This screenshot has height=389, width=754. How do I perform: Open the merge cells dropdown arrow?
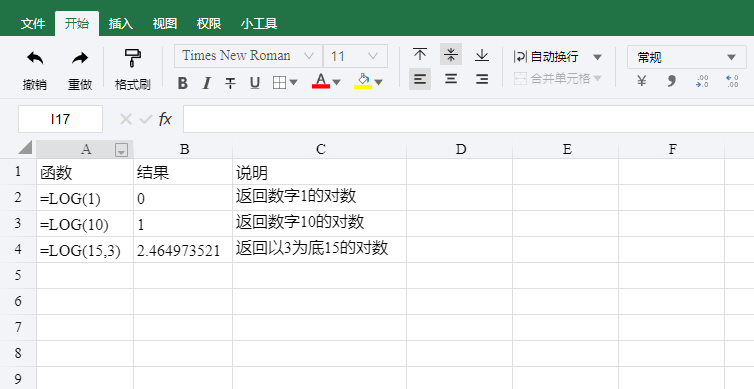[597, 78]
